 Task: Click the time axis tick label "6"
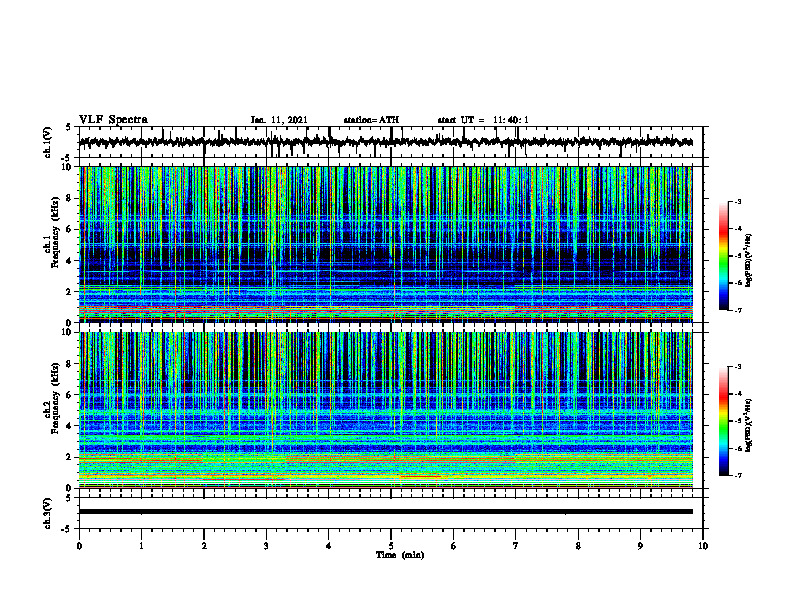[454, 546]
